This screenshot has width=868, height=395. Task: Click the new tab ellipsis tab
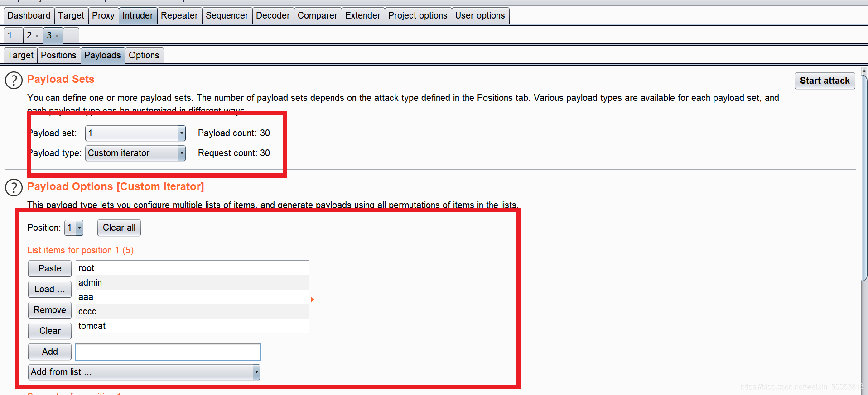71,35
